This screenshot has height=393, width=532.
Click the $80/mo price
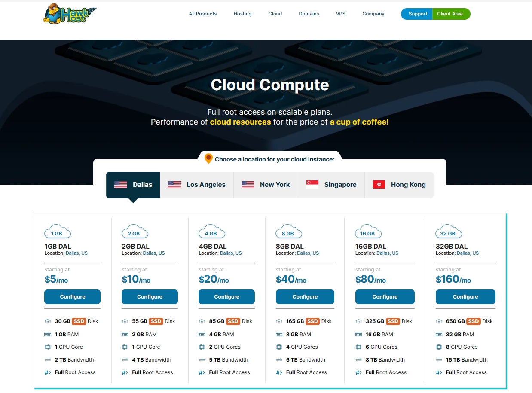370,280
